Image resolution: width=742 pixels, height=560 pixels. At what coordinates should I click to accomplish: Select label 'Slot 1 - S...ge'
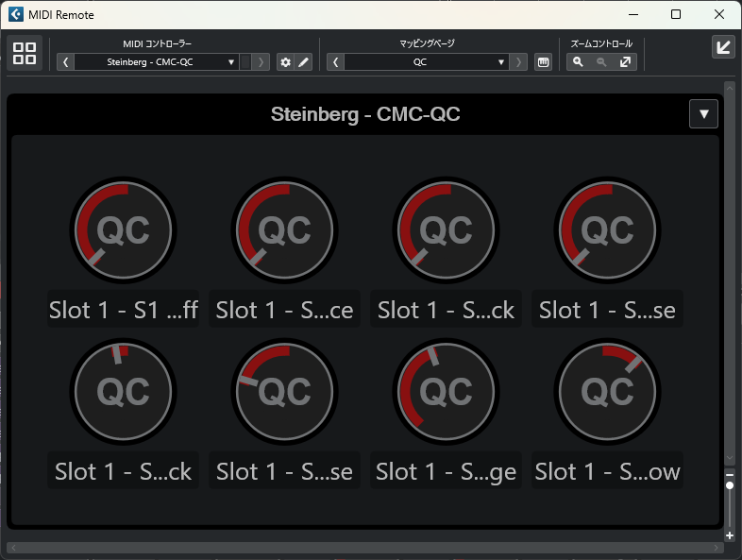coord(446,471)
